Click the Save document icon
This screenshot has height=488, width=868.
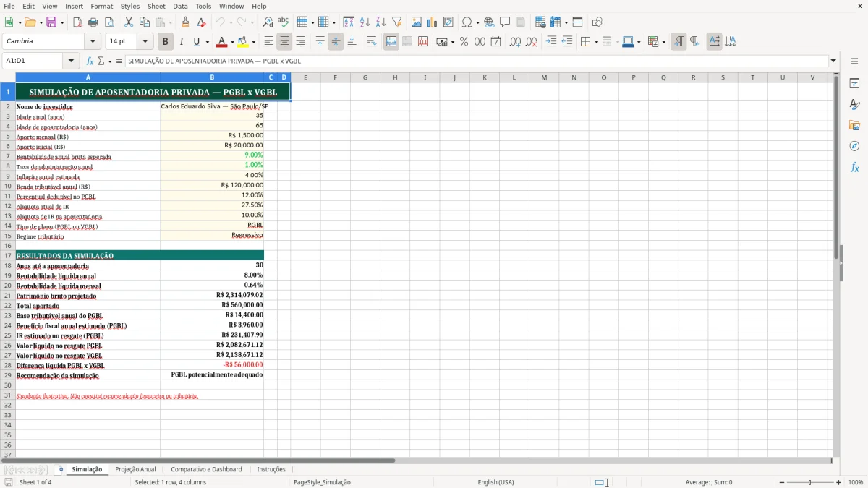[51, 22]
